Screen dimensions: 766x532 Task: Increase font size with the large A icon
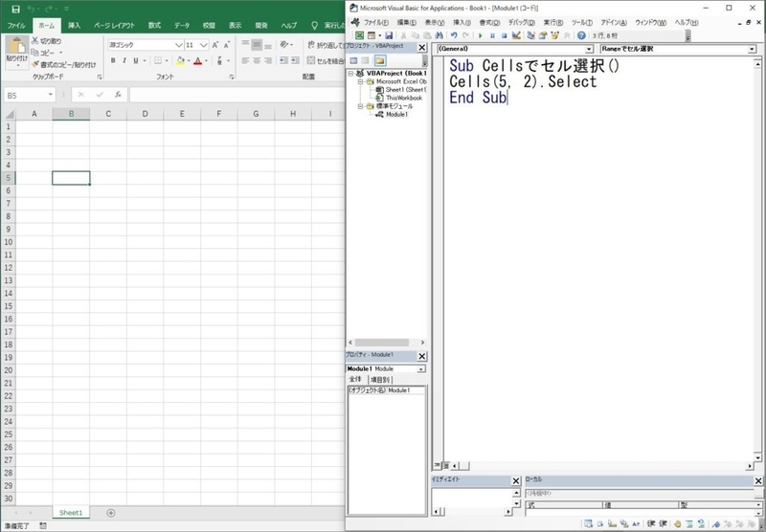(x=215, y=45)
